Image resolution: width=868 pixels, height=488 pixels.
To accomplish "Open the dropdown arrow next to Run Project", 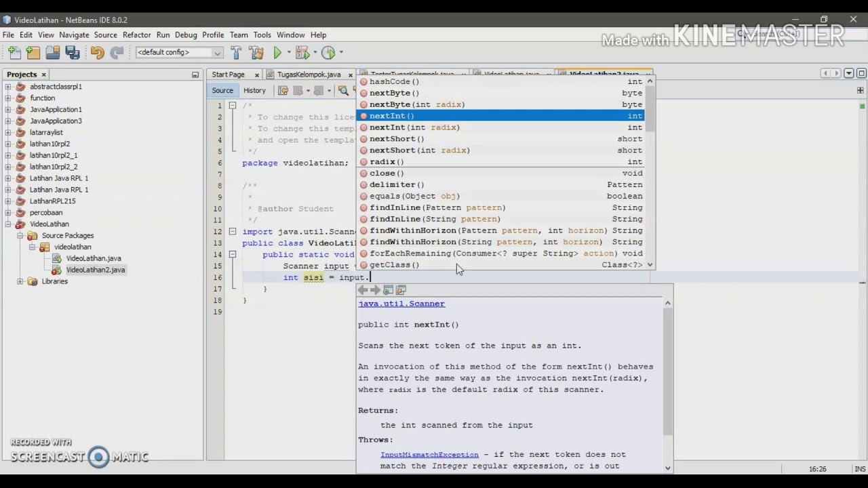I will pyautogui.click(x=289, y=52).
